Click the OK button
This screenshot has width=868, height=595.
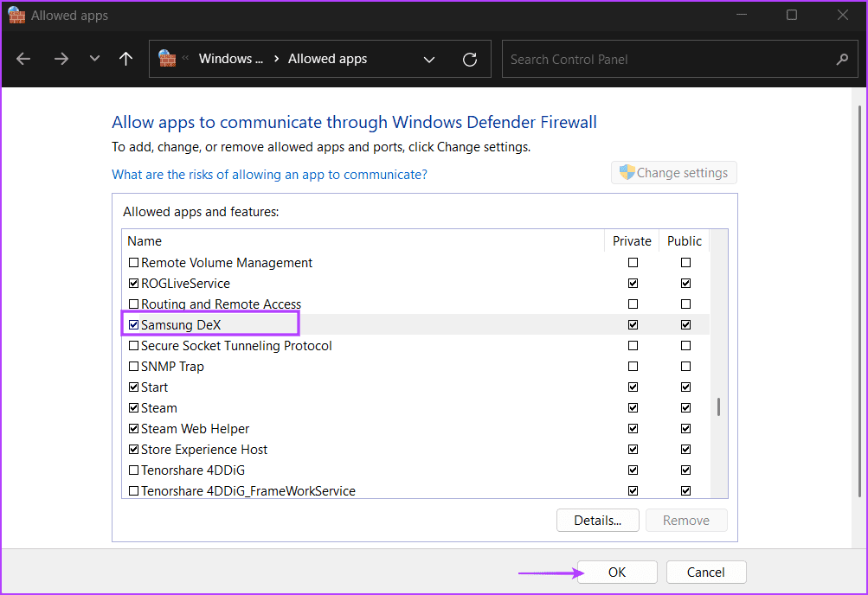(x=617, y=572)
